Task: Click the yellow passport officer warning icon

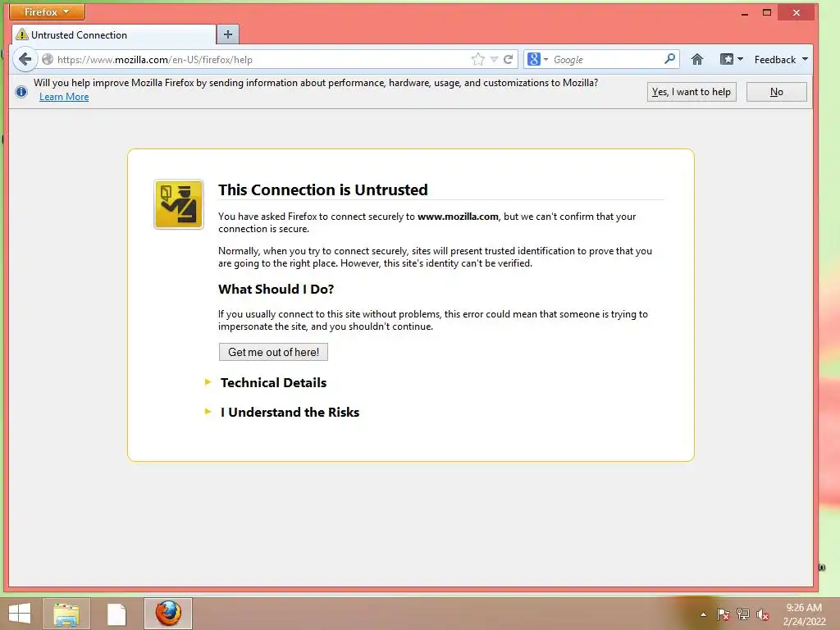Action: 179,204
